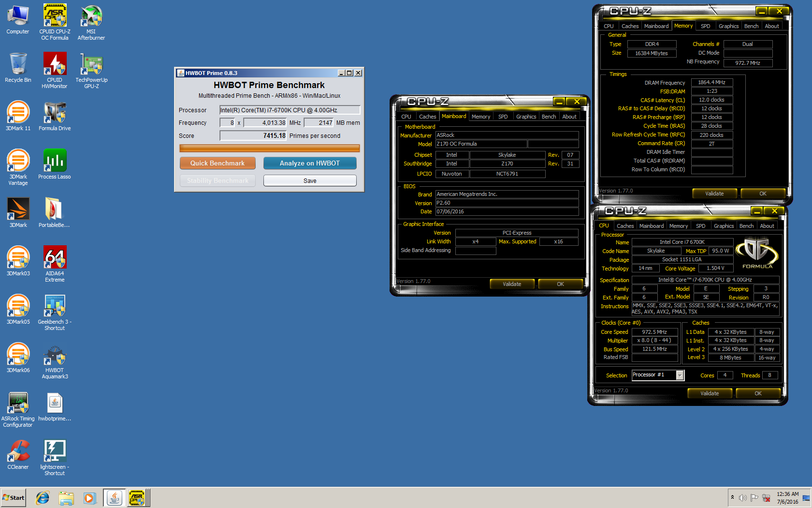
Task: Click Validate in the Mainboard CPU-Z window
Action: [512, 284]
